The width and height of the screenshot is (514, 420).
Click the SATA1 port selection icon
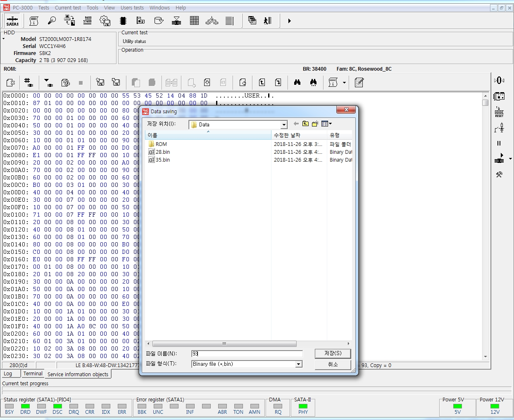pyautogui.click(x=12, y=21)
